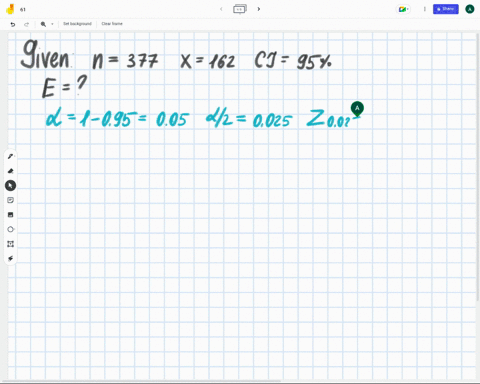The image size is (480, 384).
Task: Add a sticky note
Action: [10, 200]
